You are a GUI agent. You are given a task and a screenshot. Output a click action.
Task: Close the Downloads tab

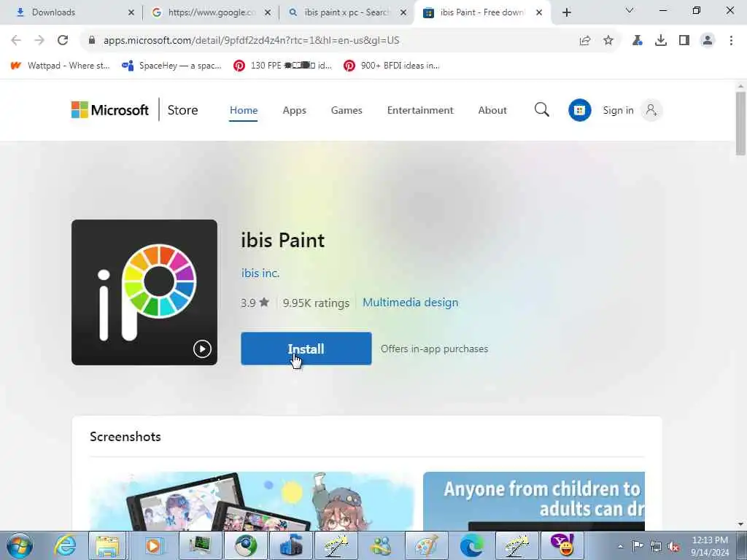(x=131, y=12)
